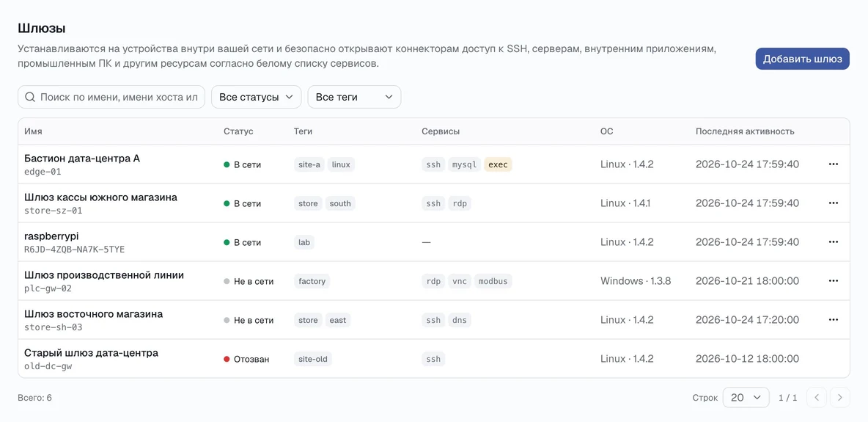Open actions menu for Бастион дата-центра A
The image size is (868, 422).
pyautogui.click(x=833, y=164)
